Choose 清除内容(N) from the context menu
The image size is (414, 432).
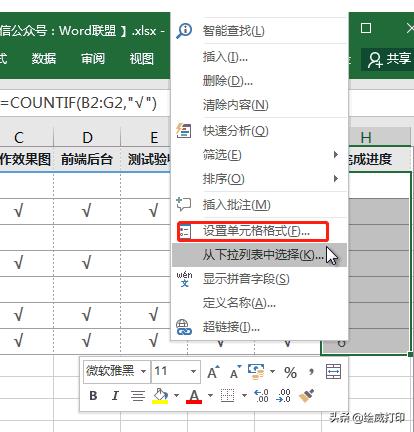click(x=260, y=105)
